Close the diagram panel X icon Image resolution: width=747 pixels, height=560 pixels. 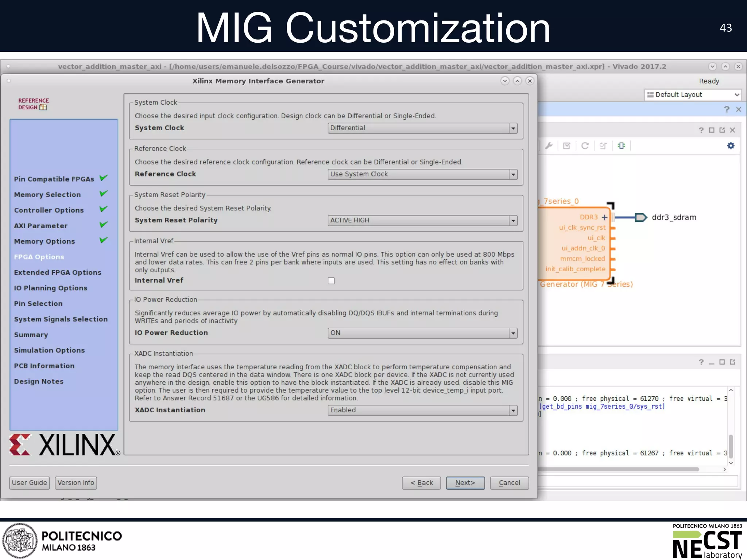(732, 130)
